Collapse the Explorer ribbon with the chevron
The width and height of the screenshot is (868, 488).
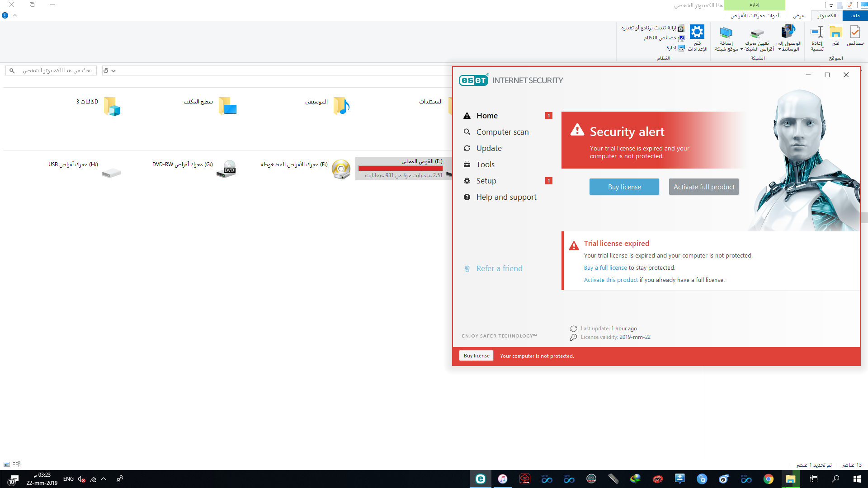point(15,15)
